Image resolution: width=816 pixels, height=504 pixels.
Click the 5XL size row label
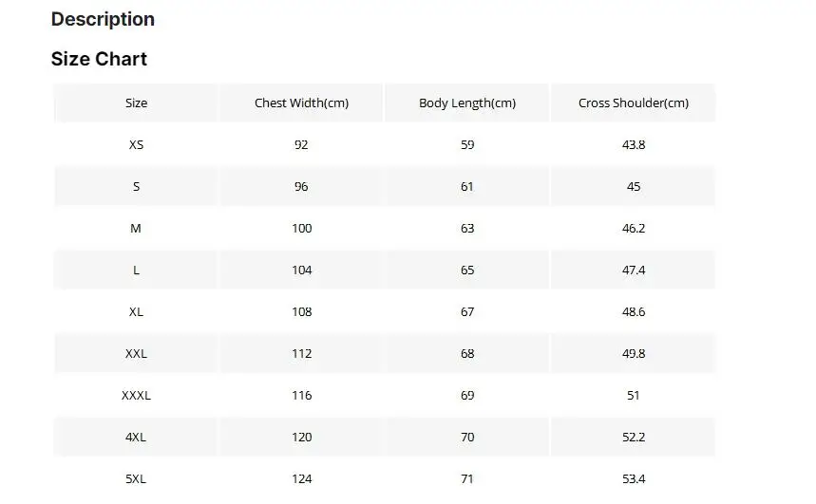coord(136,478)
